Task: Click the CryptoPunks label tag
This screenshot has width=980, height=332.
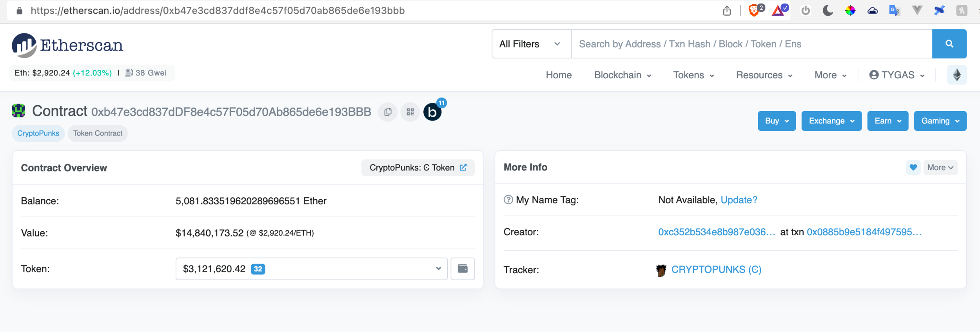Action: click(38, 134)
